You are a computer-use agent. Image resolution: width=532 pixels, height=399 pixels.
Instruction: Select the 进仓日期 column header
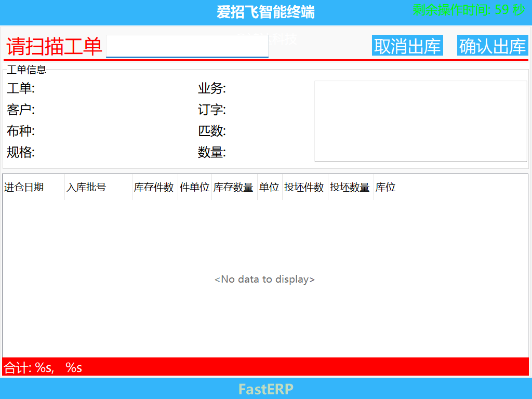click(32, 187)
